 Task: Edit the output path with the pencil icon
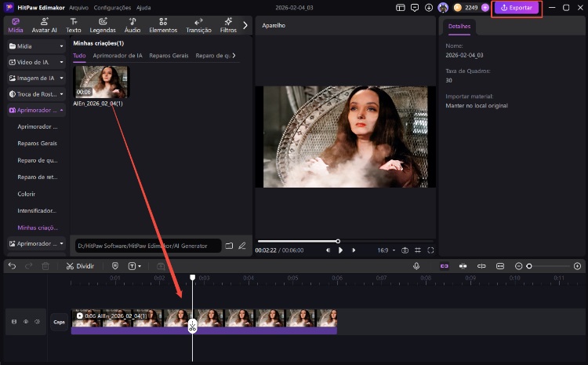pos(242,246)
